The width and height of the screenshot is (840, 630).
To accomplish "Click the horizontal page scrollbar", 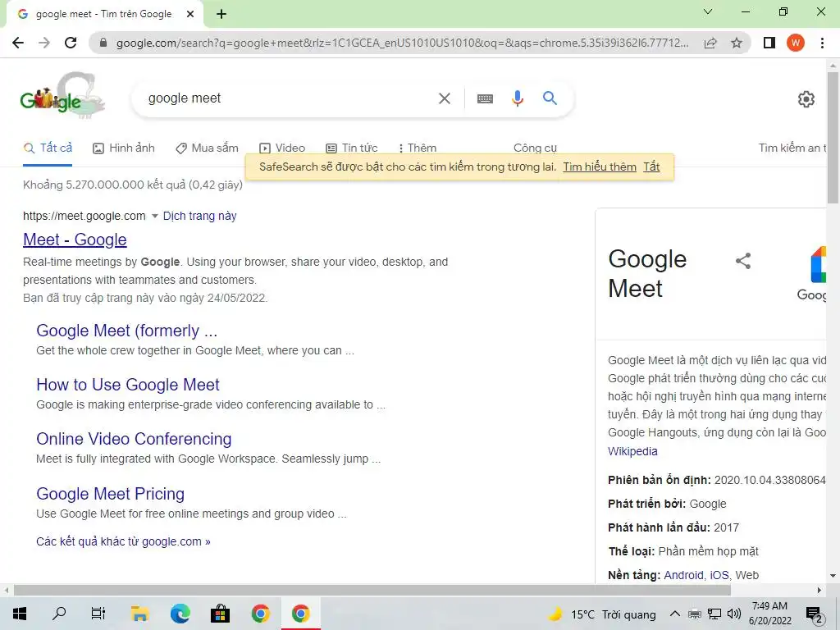I will click(372, 591).
